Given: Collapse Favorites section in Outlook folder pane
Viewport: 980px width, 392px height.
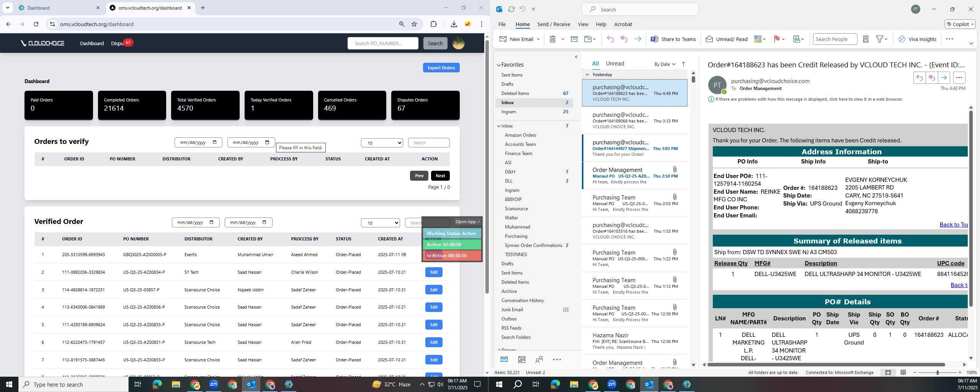Looking at the screenshot, I should point(499,65).
